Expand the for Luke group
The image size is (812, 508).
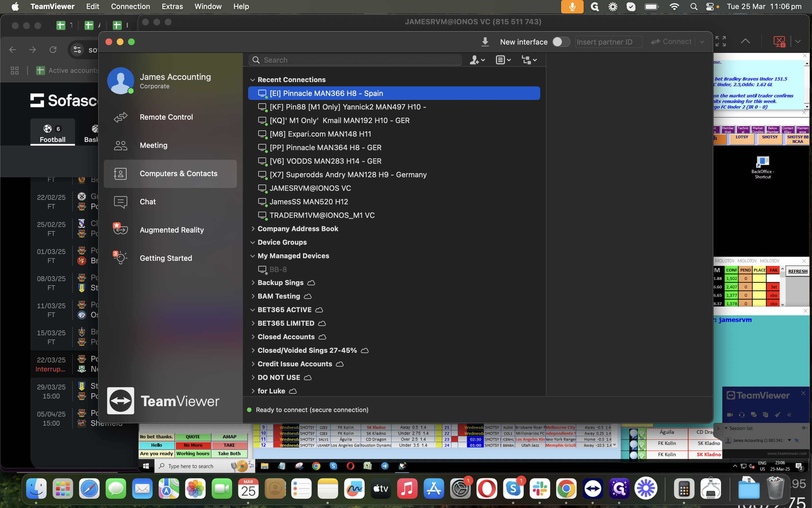pos(252,391)
